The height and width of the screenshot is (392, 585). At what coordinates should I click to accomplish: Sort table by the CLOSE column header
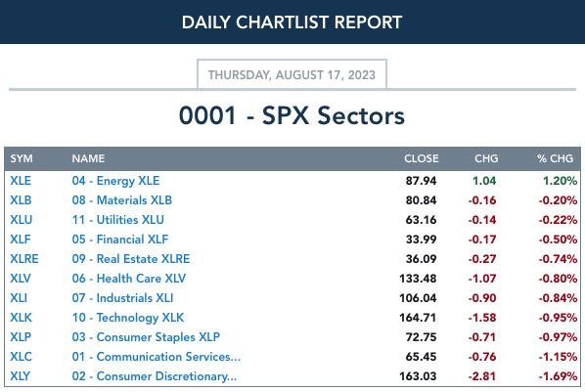[x=422, y=158]
